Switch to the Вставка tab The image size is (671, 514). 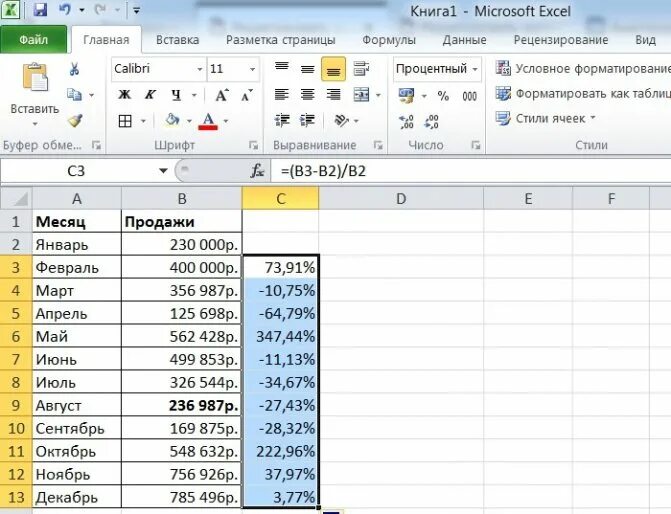click(177, 40)
